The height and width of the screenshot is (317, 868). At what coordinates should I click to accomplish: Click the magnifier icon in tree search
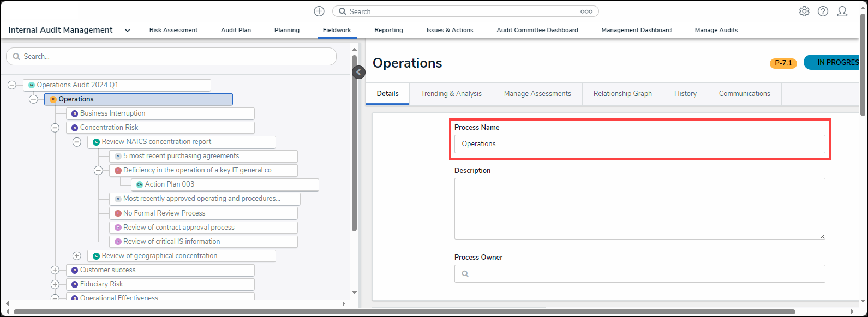pyautogui.click(x=16, y=57)
